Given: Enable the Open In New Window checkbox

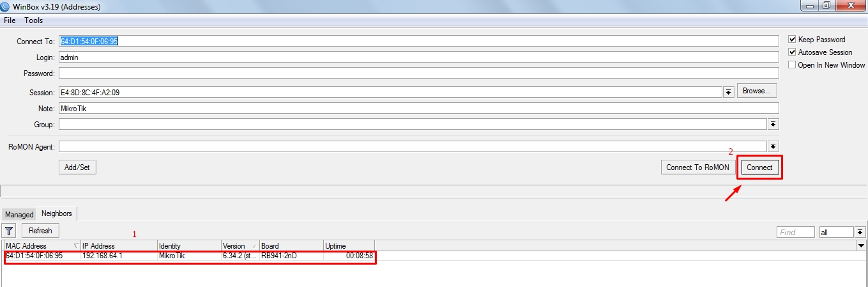Looking at the screenshot, I should (793, 65).
